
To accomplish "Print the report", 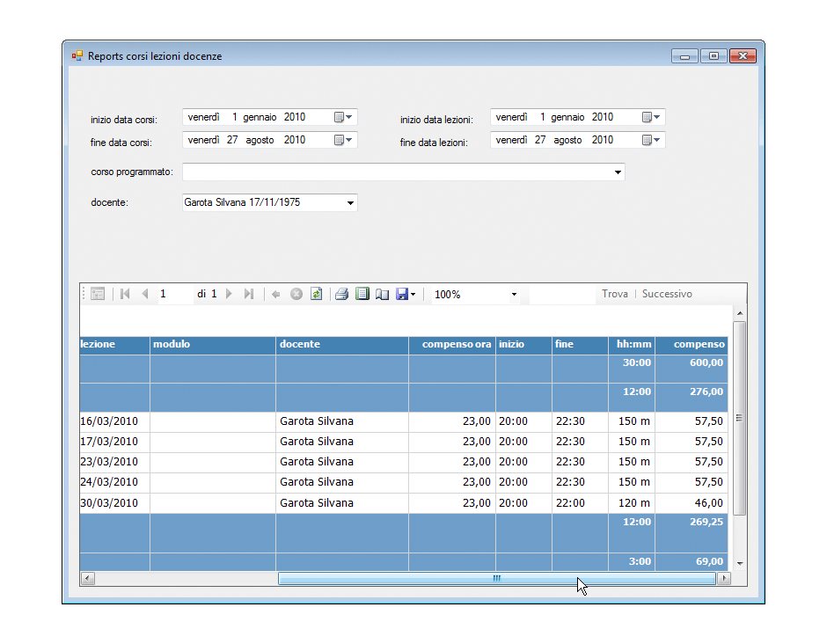I will (x=341, y=295).
